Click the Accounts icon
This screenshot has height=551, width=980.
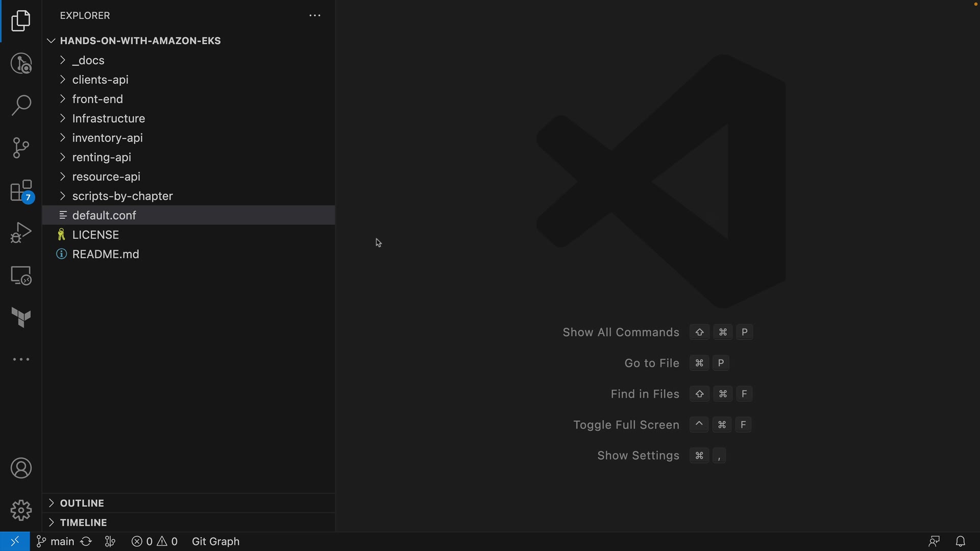click(x=21, y=468)
